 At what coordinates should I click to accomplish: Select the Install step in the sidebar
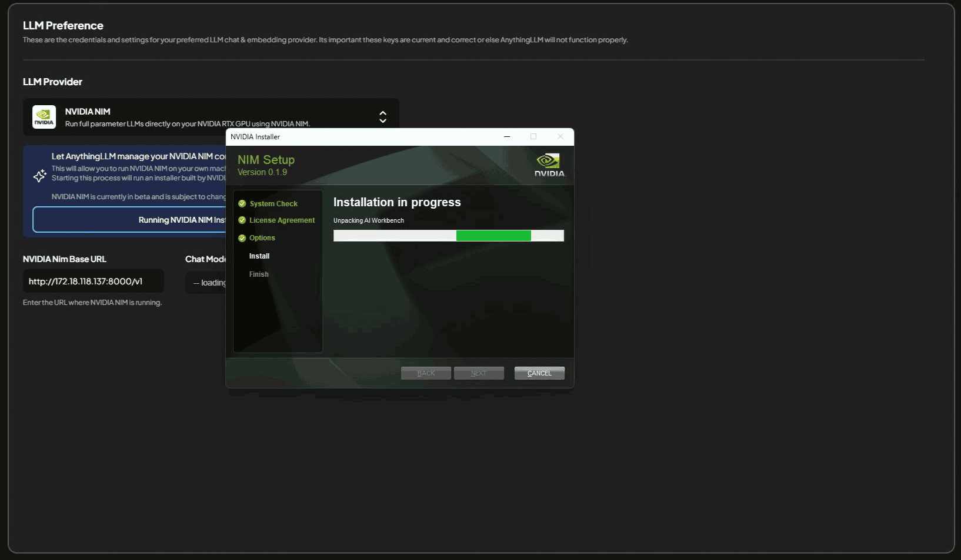pos(259,256)
